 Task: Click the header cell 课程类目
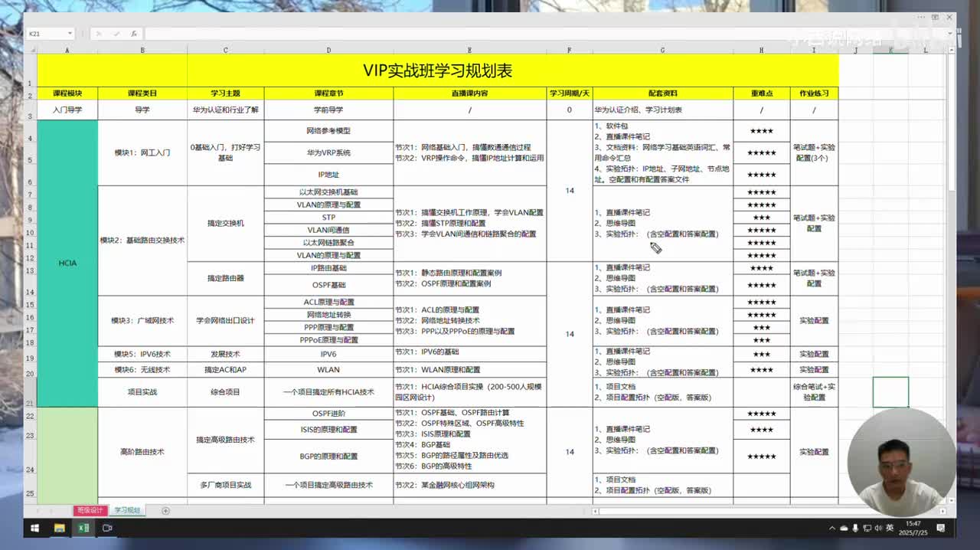[142, 93]
